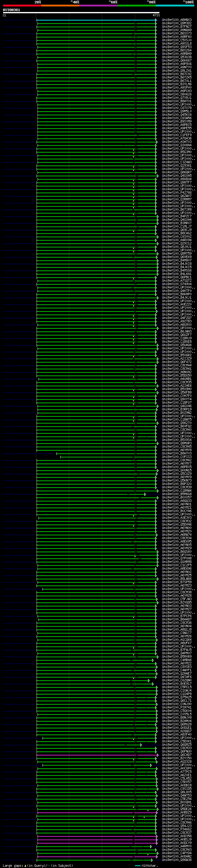This screenshot has height=868, width=197.
Task: Select hit label UniRef100_A3AT03
Action: click(x=177, y=142)
